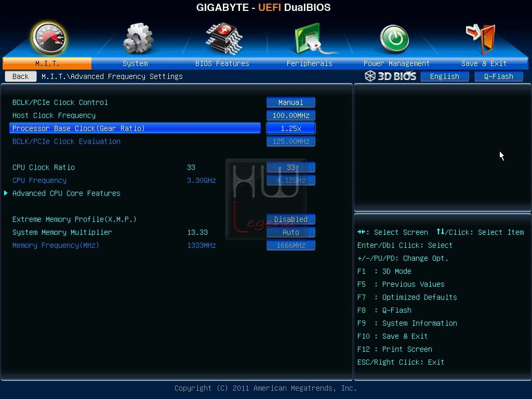
Task: Select the Save & Exit door icon
Action: pyautogui.click(x=481, y=38)
